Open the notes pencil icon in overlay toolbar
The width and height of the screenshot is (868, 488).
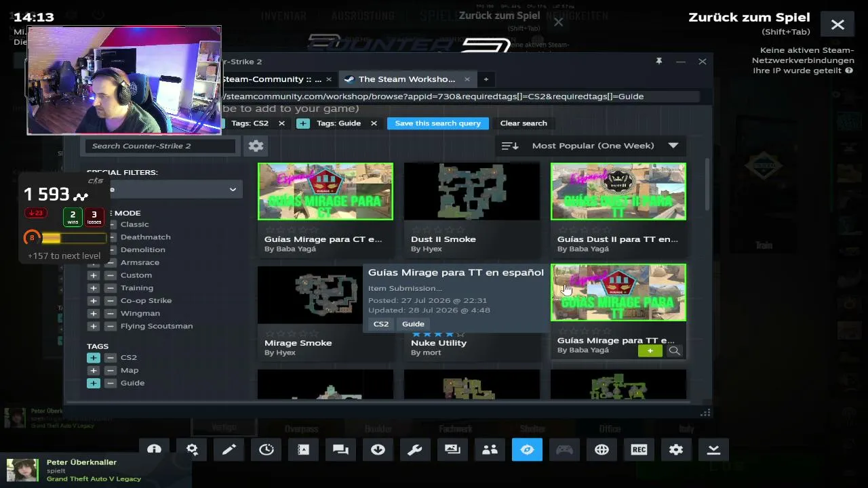point(229,450)
